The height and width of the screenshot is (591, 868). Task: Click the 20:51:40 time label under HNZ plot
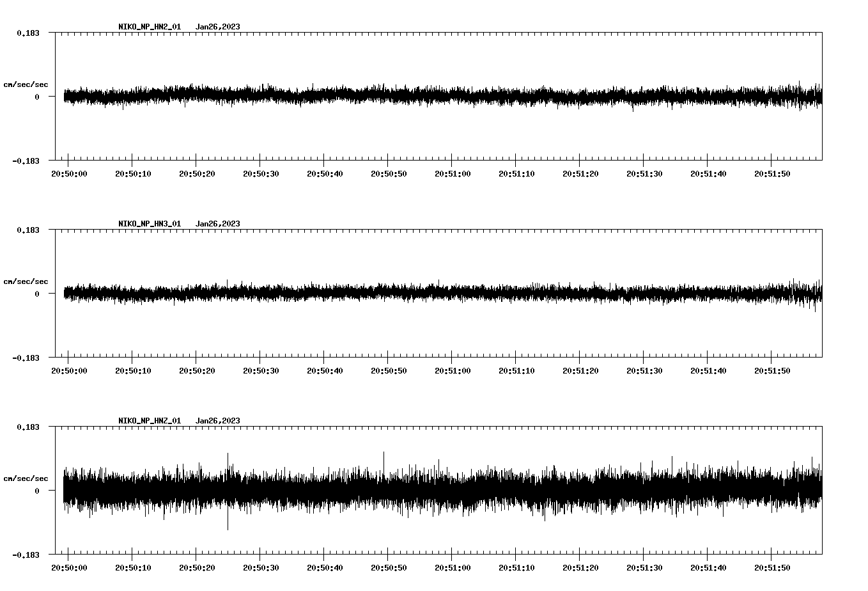coord(708,568)
